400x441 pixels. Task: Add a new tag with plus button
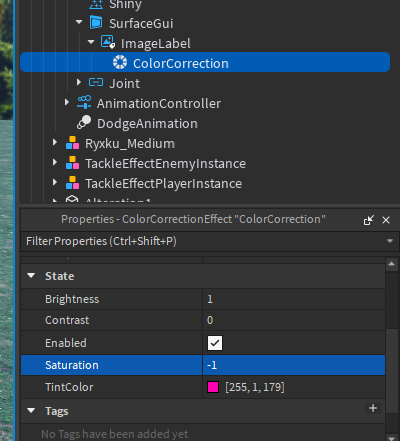coord(373,408)
